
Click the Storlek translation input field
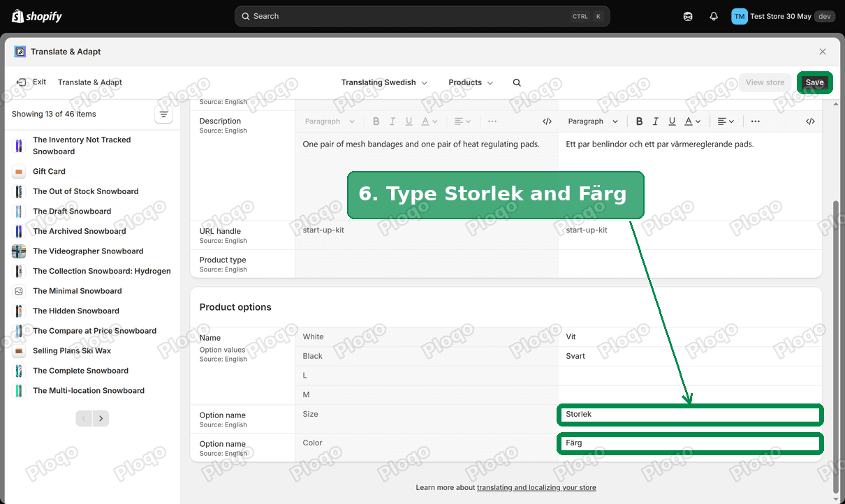tap(690, 415)
